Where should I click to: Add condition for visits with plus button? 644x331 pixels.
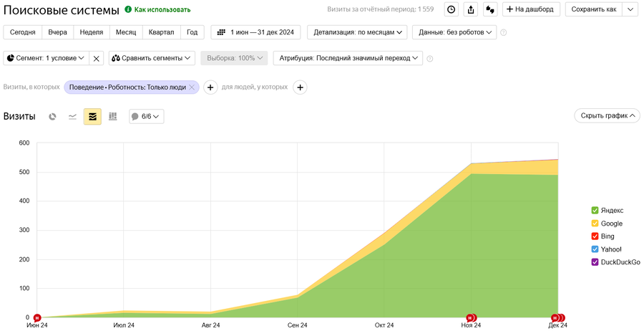click(x=210, y=87)
